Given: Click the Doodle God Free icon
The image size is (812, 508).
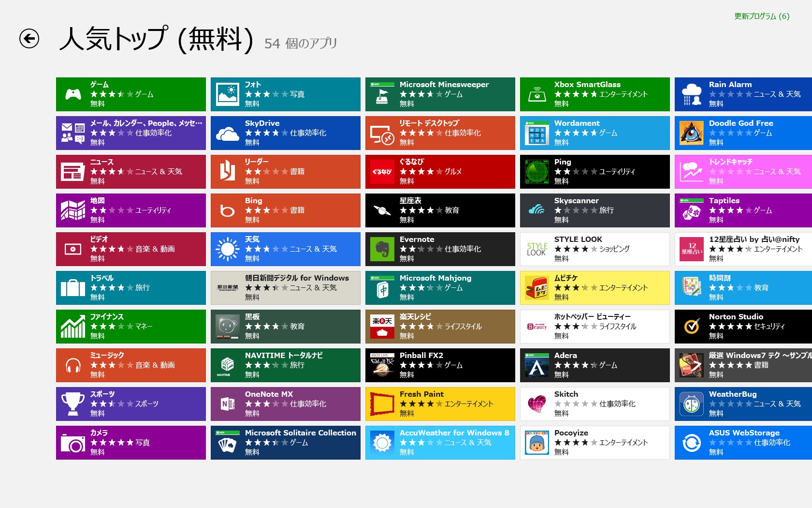Looking at the screenshot, I should click(692, 133).
